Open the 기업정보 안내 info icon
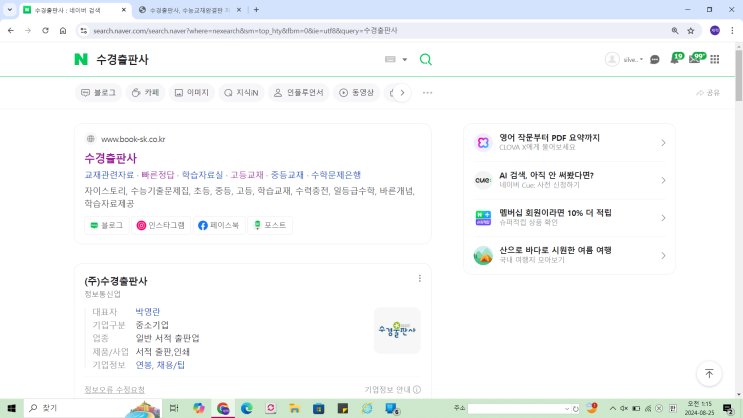This screenshot has height=418, width=743. (x=417, y=390)
